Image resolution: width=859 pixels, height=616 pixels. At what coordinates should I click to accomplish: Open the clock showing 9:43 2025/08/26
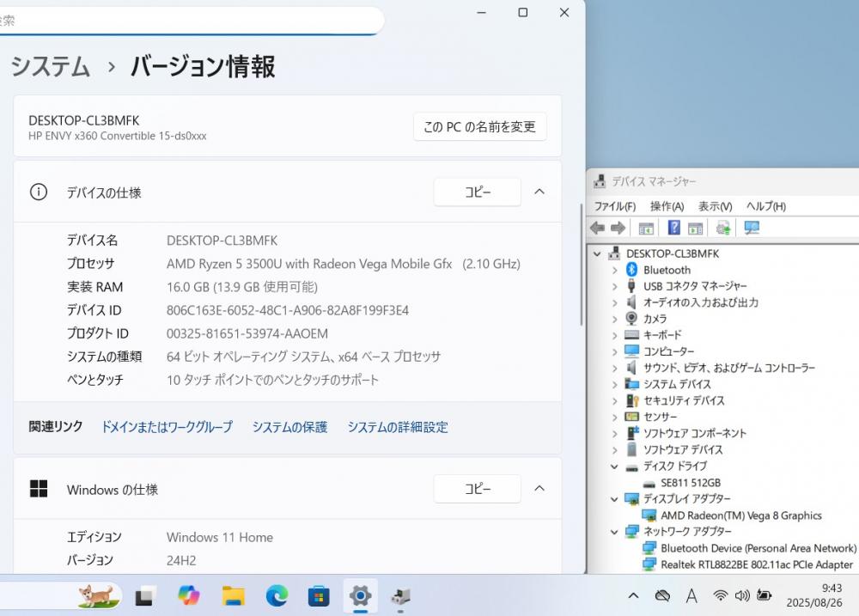[814, 595]
